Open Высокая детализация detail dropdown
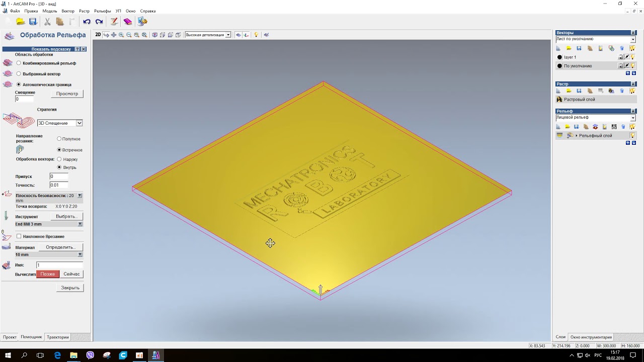644x362 pixels. coord(228,35)
